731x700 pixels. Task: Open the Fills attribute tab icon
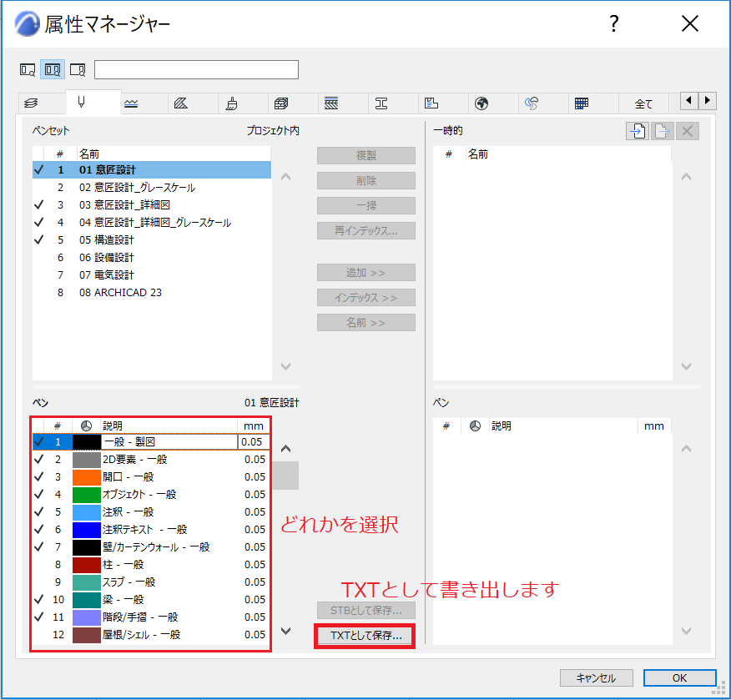pos(181,103)
